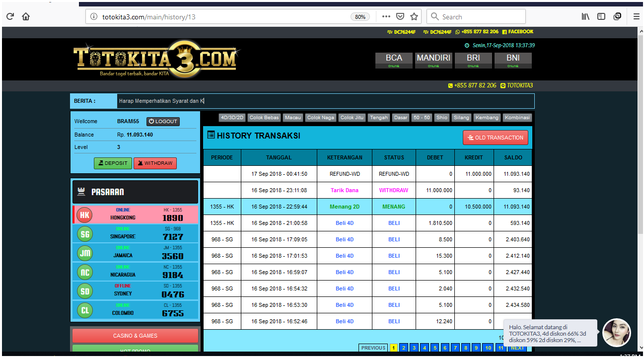Click the 80% zoom level indicator
Viewport: 644px width, 359px height.
pos(360,17)
